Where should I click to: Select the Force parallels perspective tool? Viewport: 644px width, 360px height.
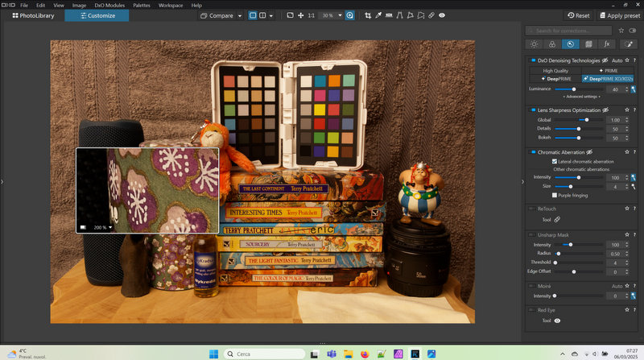399,15
